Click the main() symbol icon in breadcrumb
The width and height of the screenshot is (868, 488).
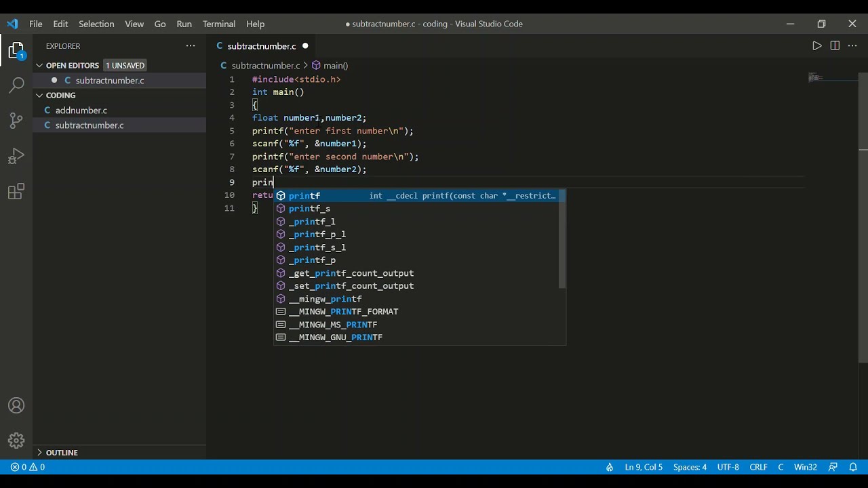click(x=316, y=66)
